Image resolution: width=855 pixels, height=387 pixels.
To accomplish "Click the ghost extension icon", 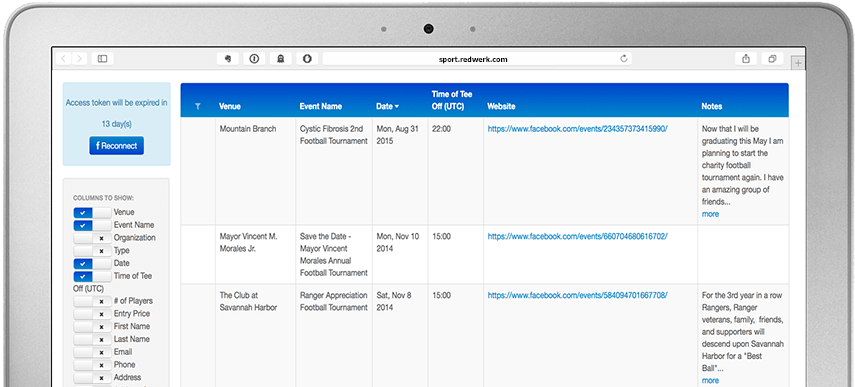I will click(x=281, y=59).
